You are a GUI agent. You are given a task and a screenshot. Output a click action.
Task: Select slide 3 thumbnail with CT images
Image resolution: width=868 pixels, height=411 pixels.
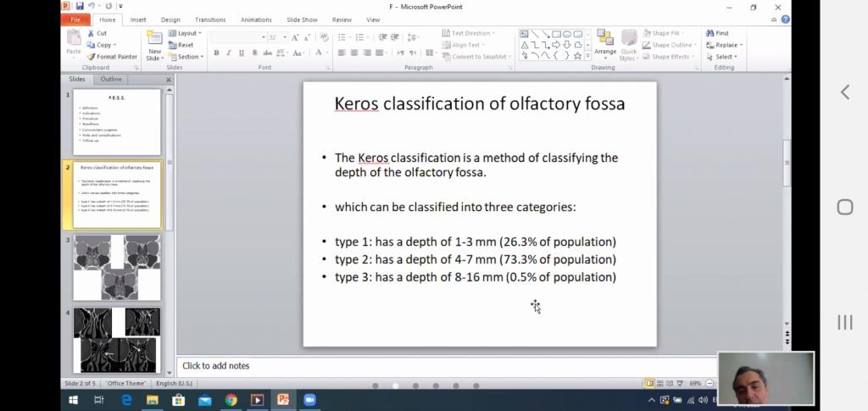pos(117,268)
